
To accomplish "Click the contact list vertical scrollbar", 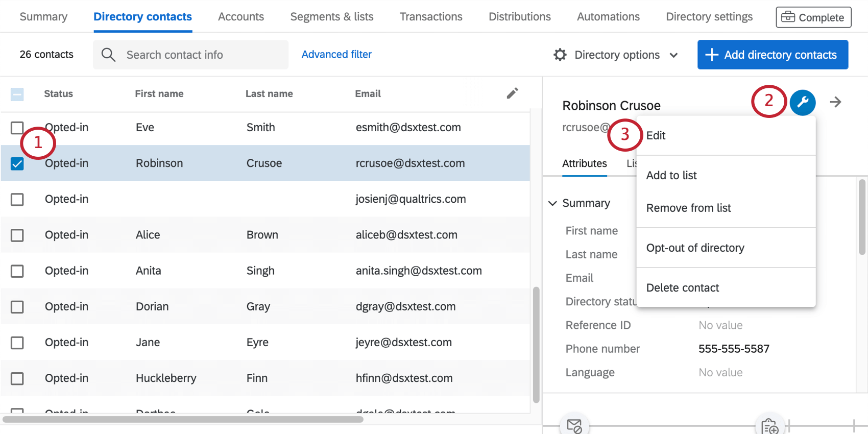I will click(536, 345).
